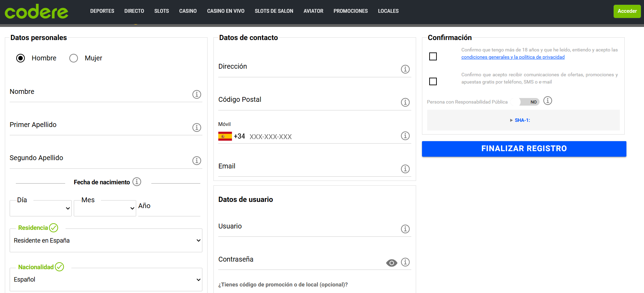
Task: Open info icon for Nombre field
Action: tap(197, 94)
